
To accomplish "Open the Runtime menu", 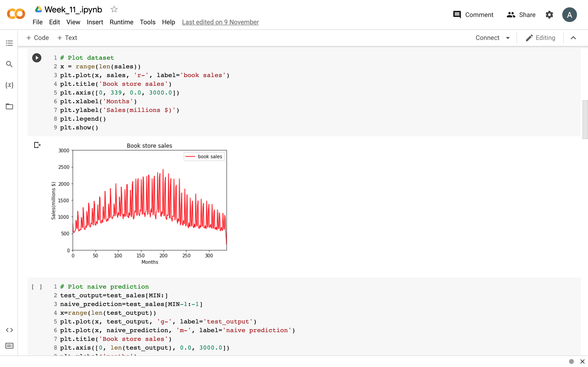I will coord(121,22).
